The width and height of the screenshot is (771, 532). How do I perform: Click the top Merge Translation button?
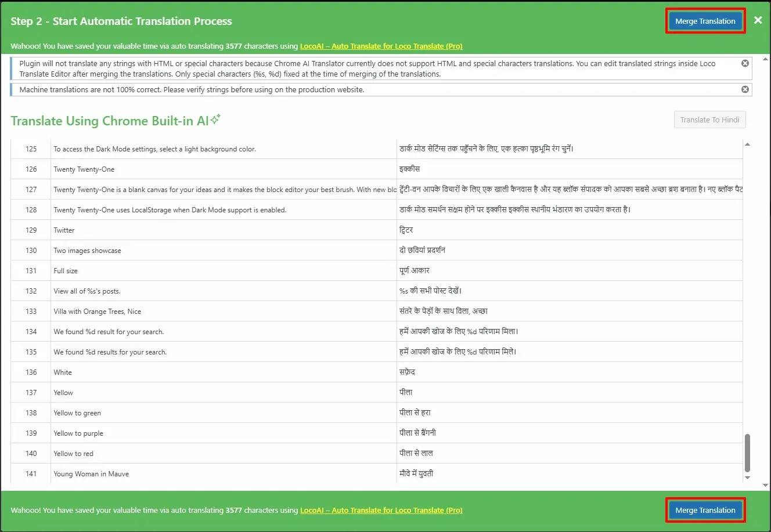point(705,21)
